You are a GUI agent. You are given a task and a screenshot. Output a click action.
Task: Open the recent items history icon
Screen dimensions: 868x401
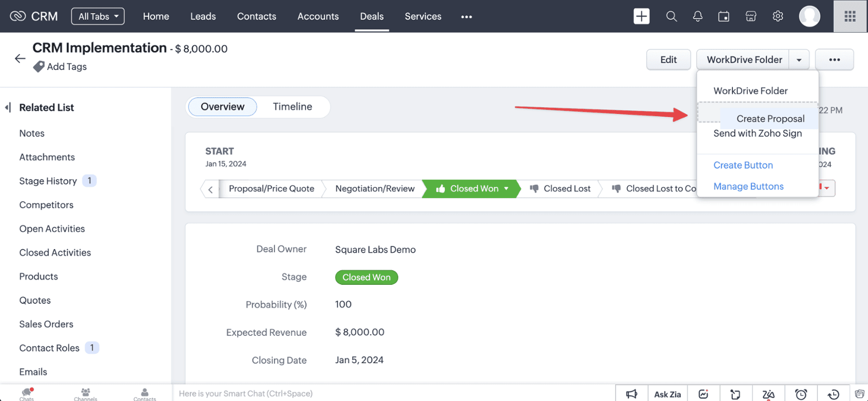tap(833, 394)
